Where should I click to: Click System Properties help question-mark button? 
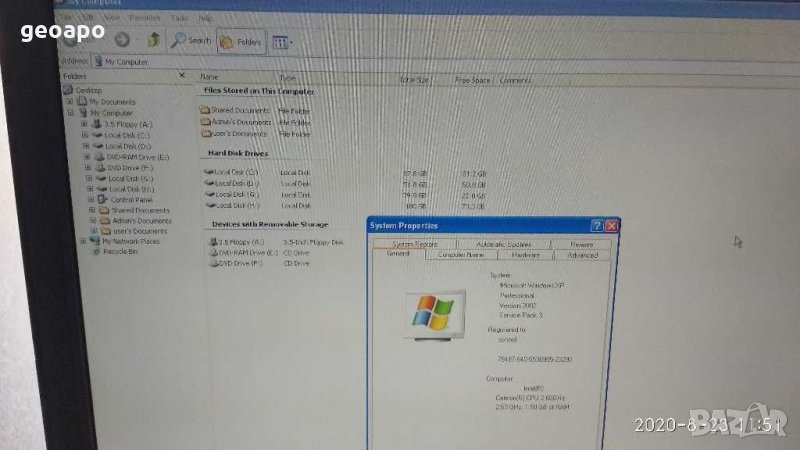pyautogui.click(x=597, y=226)
